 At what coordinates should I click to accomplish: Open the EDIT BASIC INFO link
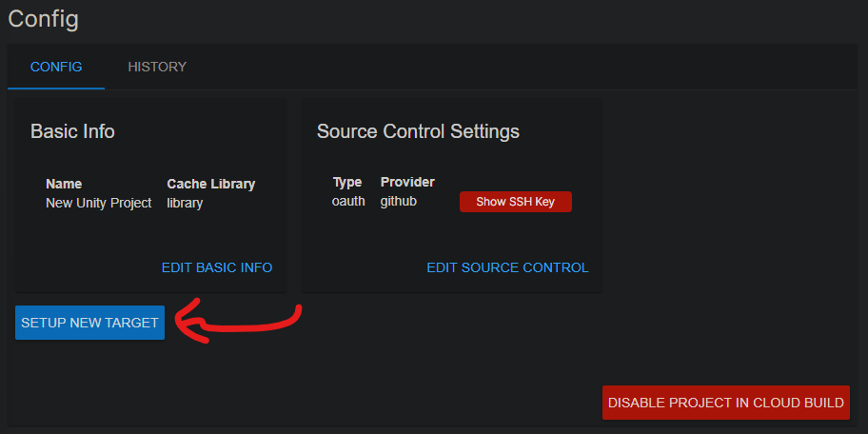point(217,267)
